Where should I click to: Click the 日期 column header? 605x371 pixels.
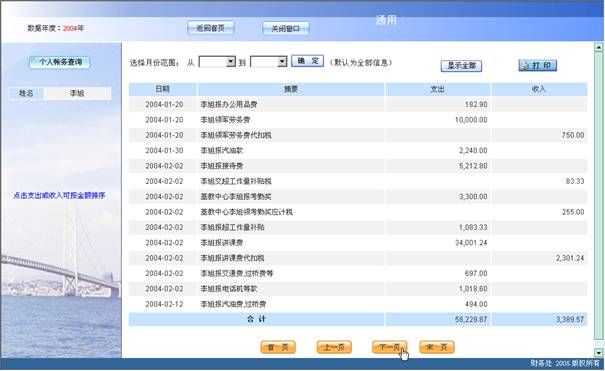[162, 89]
